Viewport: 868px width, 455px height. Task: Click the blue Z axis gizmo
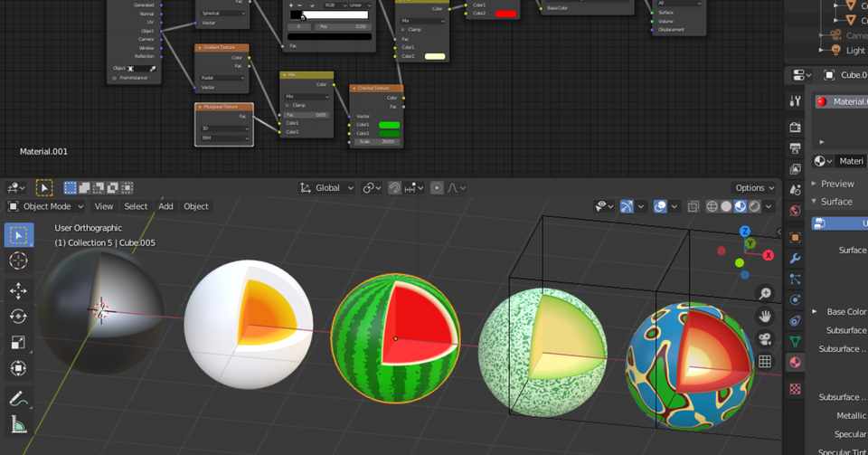pyautogui.click(x=745, y=232)
